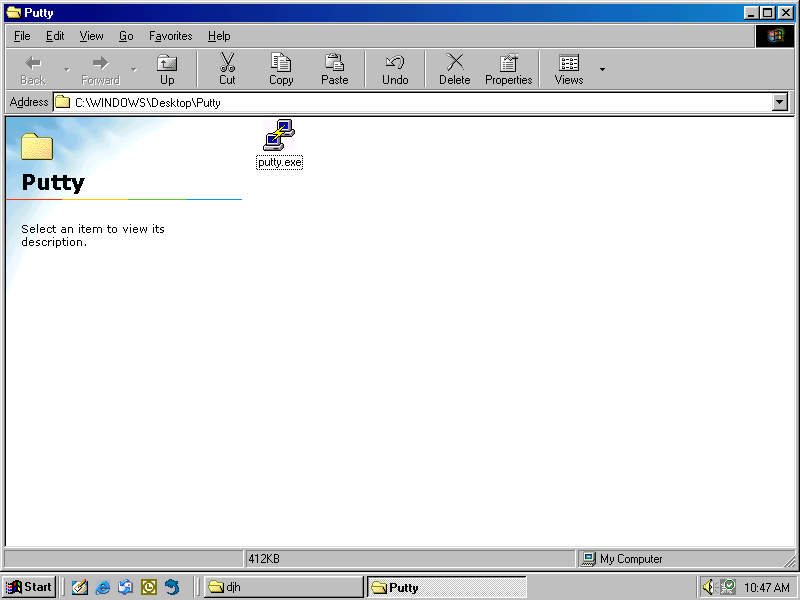Click the 412KB status bar size
This screenshot has width=800, height=600.
click(264, 559)
